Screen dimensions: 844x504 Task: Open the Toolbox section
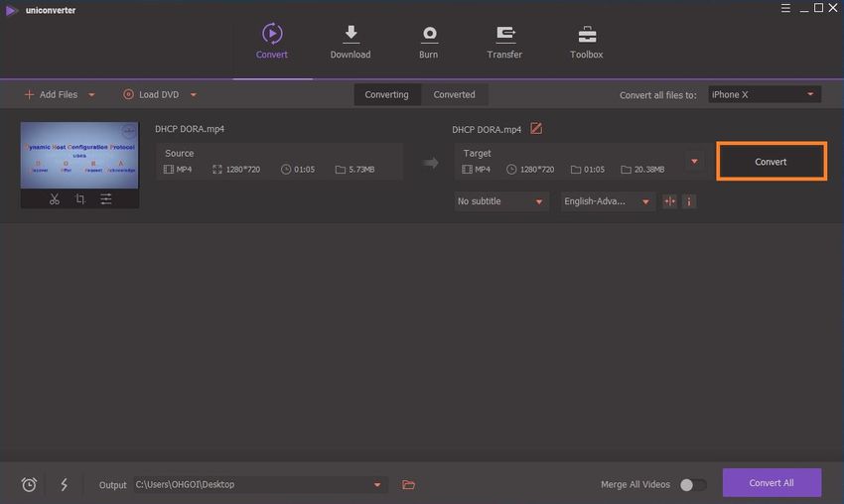click(x=586, y=43)
